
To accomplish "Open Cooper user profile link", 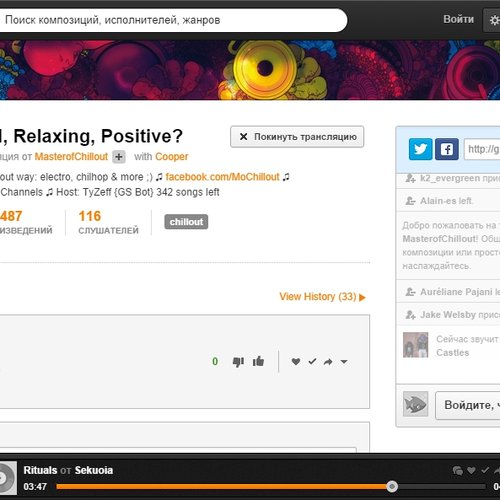I will tap(172, 156).
